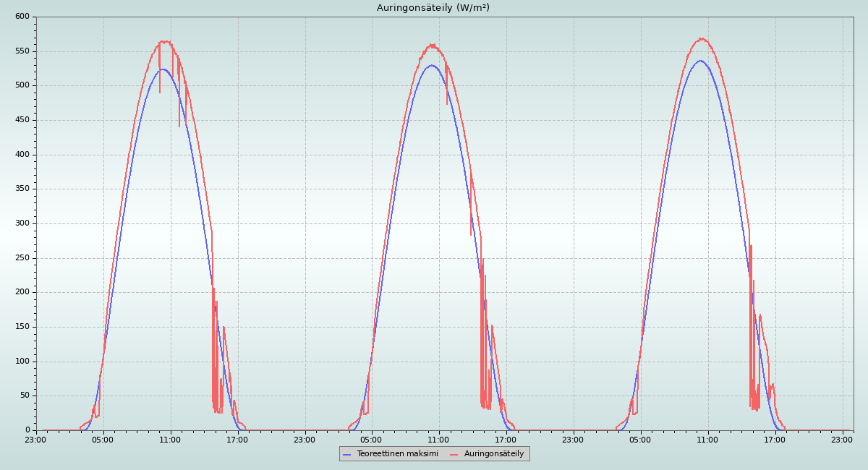Click the rightmost 23:00 x-axis label
This screenshot has width=868, height=470.
click(842, 440)
